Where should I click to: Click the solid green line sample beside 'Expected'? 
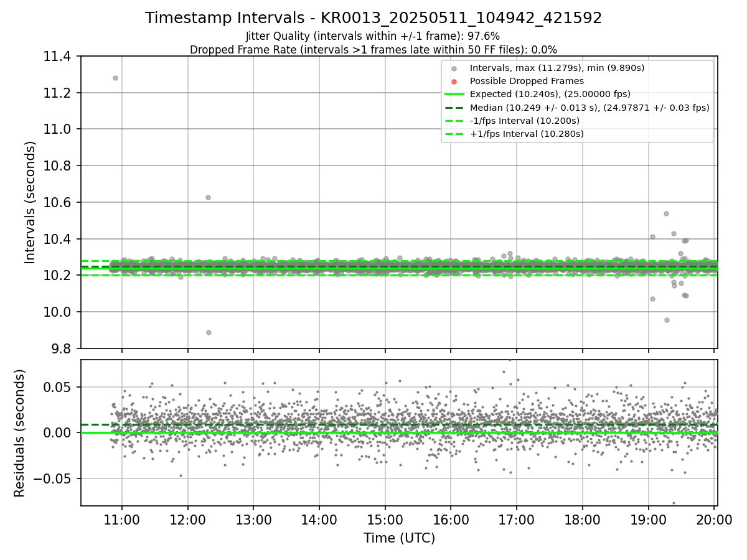pyautogui.click(x=454, y=95)
